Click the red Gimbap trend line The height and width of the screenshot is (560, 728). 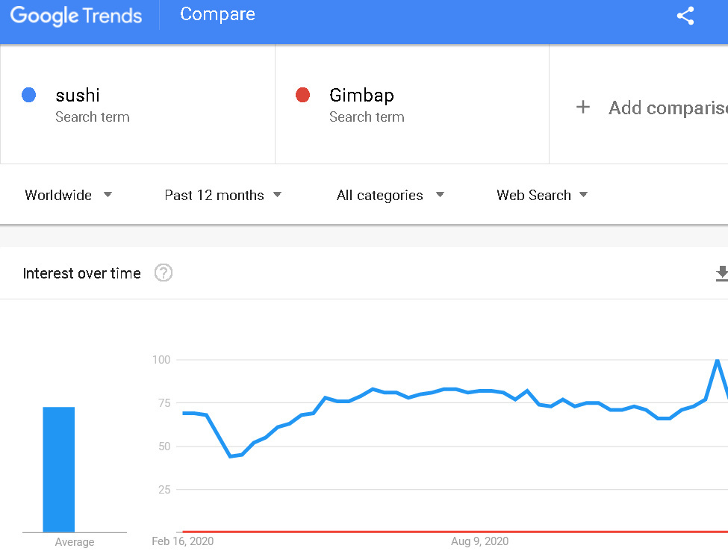(x=448, y=532)
